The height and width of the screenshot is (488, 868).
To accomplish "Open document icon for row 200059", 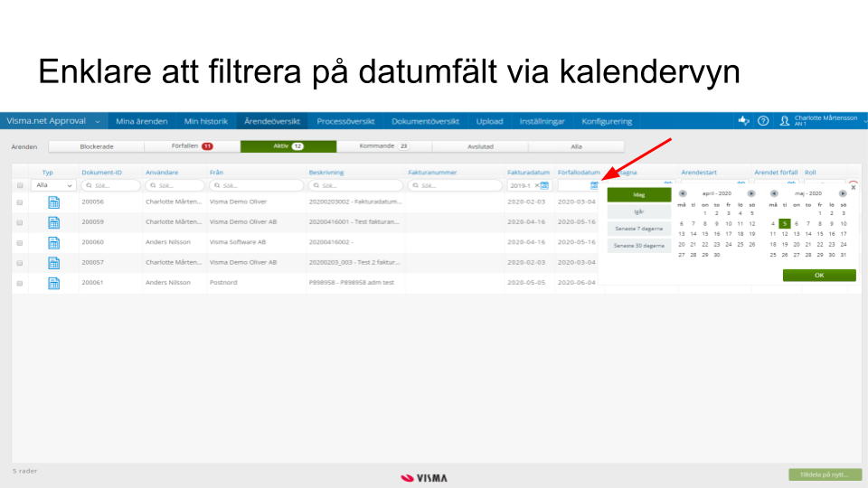I will 53,222.
